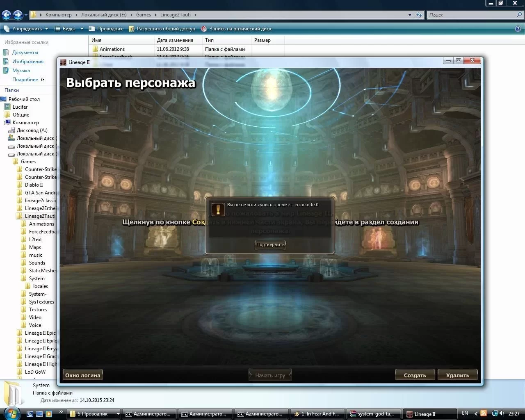This screenshot has width=525, height=420.
Task: Click the search magnifier icon
Action: click(x=520, y=15)
